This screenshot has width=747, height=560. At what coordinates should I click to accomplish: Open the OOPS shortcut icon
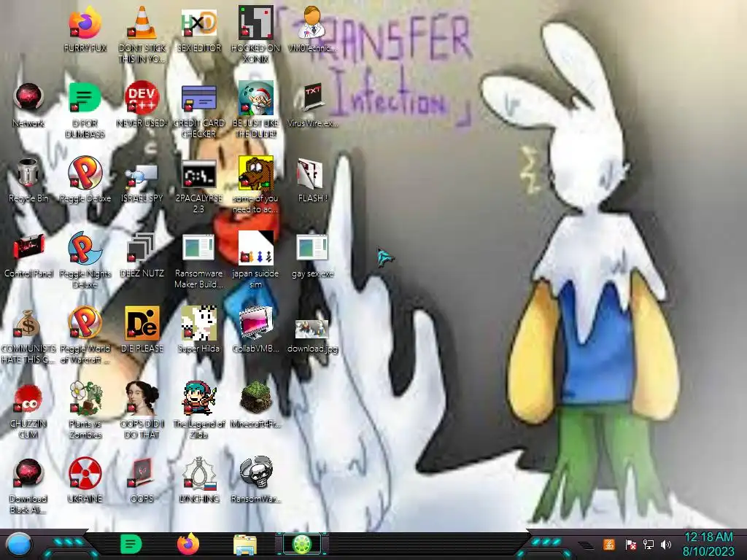(142, 473)
